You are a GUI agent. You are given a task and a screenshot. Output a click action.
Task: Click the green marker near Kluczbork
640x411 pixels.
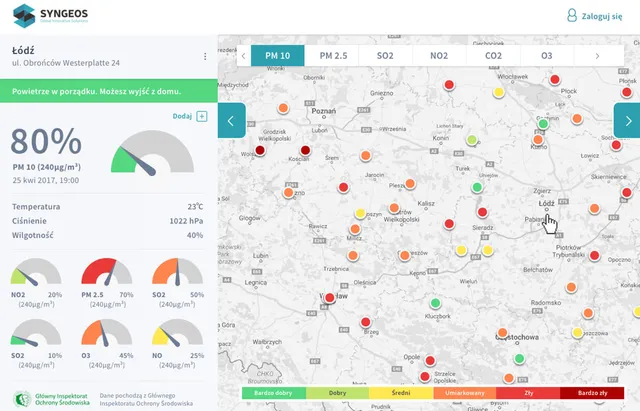click(x=436, y=303)
